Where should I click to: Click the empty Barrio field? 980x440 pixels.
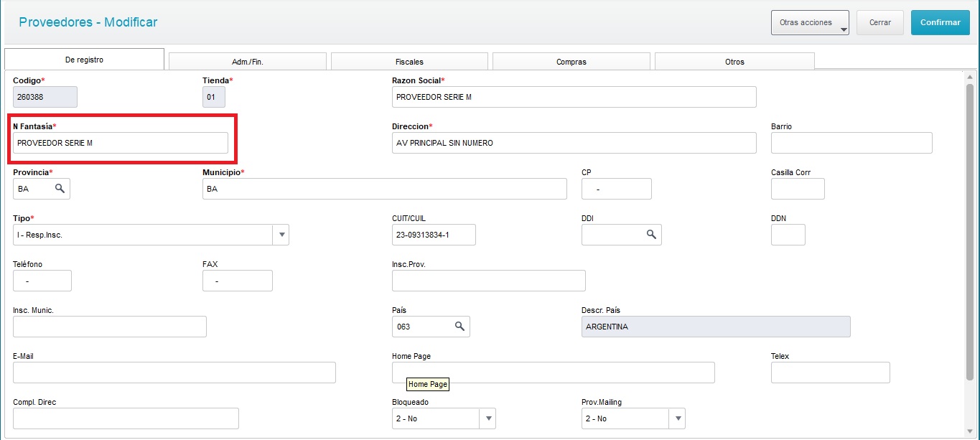(851, 143)
